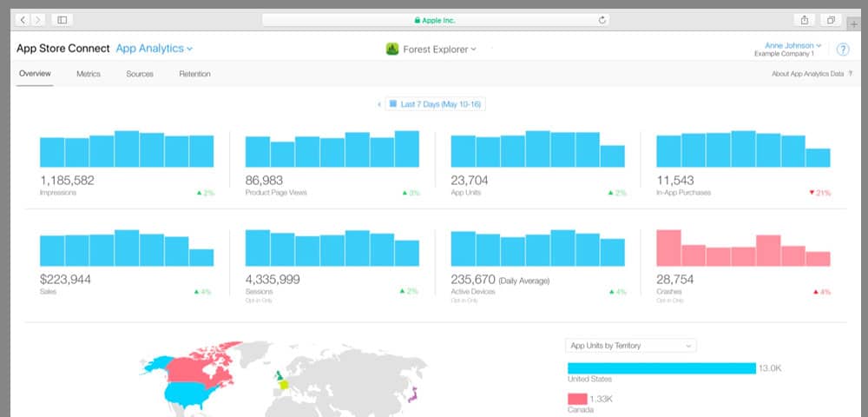Open the App Units chart
Image resolution: width=868 pixels, height=417 pixels.
(x=537, y=149)
